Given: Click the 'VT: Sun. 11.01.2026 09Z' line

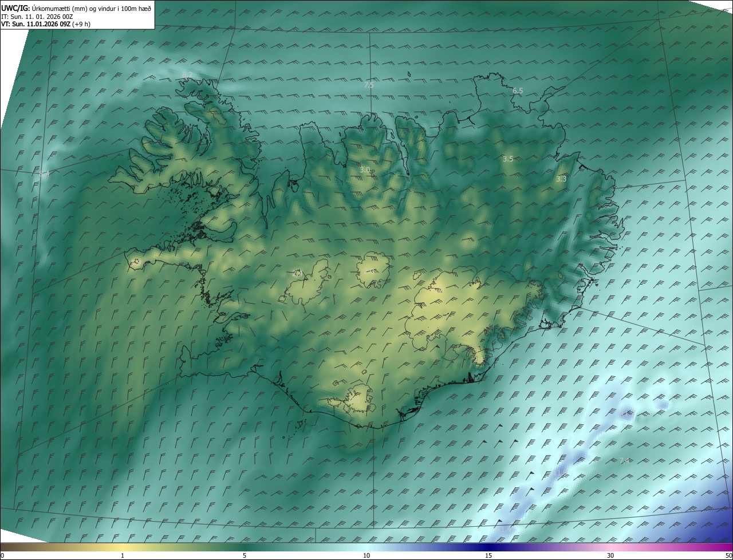Looking at the screenshot, I should tap(36, 24).
